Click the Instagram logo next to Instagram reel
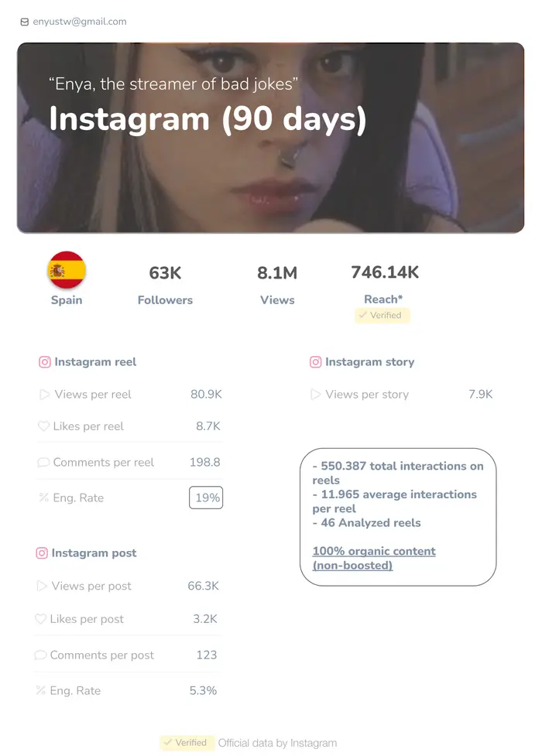 pyautogui.click(x=44, y=362)
